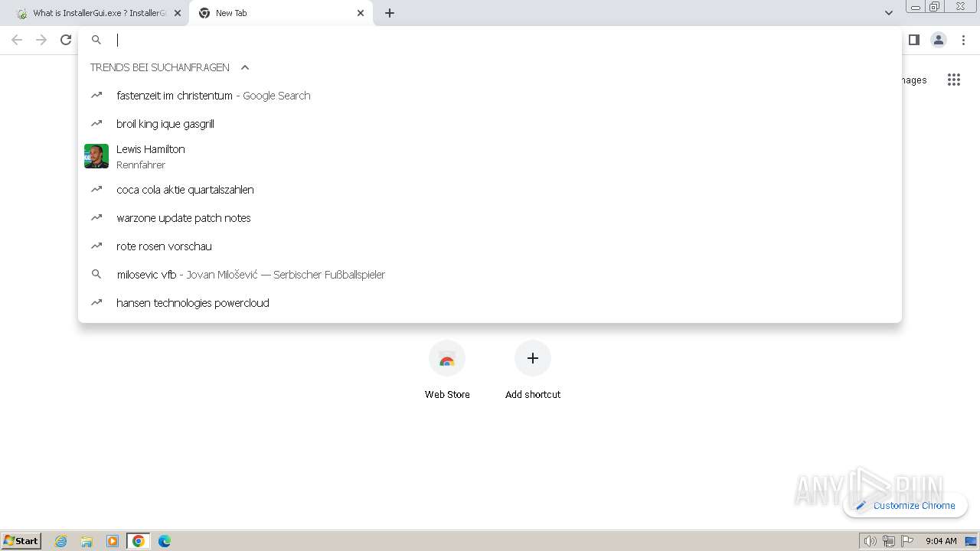Go forward using the browser forward arrow

(41, 40)
